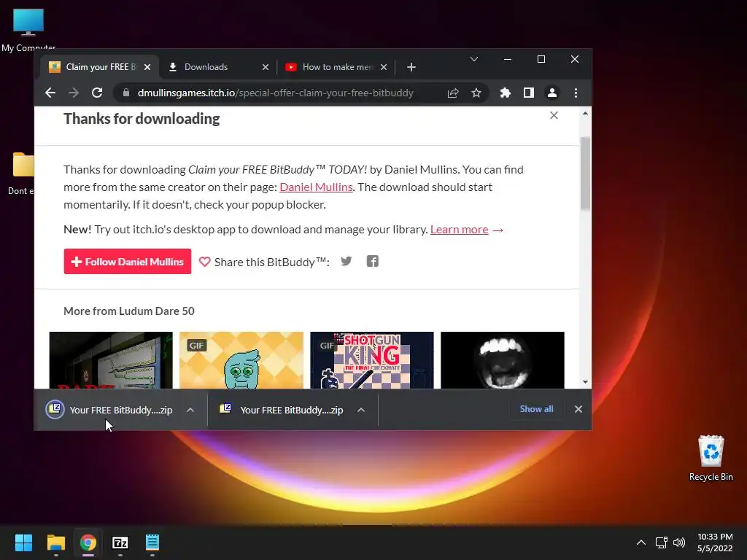Open the Recycle Bin on the desktop
Viewport: 747px width, 560px height.
tap(711, 458)
